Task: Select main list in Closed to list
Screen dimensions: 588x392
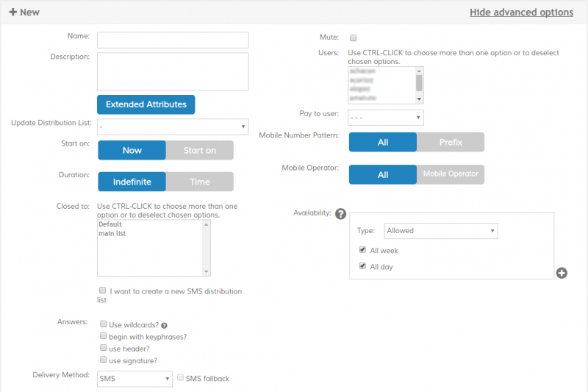Action: 114,233
